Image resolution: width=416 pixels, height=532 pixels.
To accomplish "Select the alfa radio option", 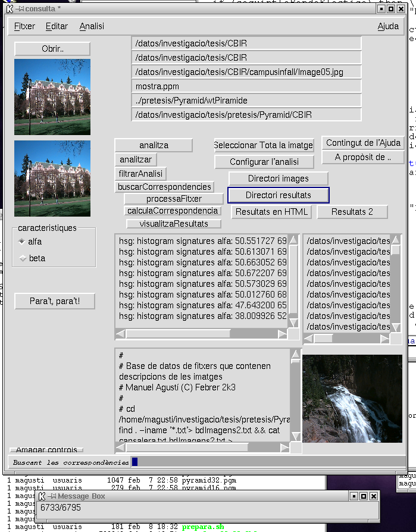I will pos(30,242).
